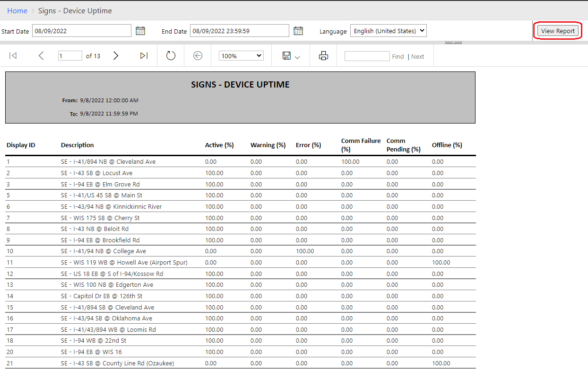Click row SE - I-43 NB @ Beloit Rd

tap(241, 229)
